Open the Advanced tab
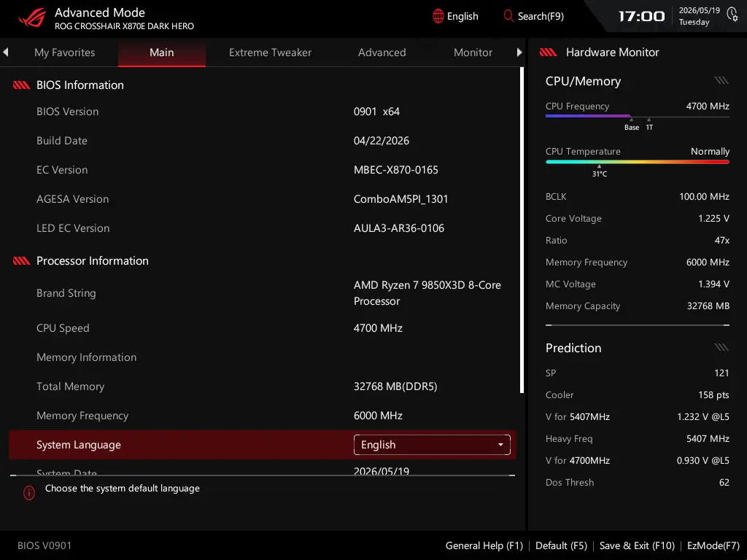Screen dimensions: 747x560 (382, 52)
